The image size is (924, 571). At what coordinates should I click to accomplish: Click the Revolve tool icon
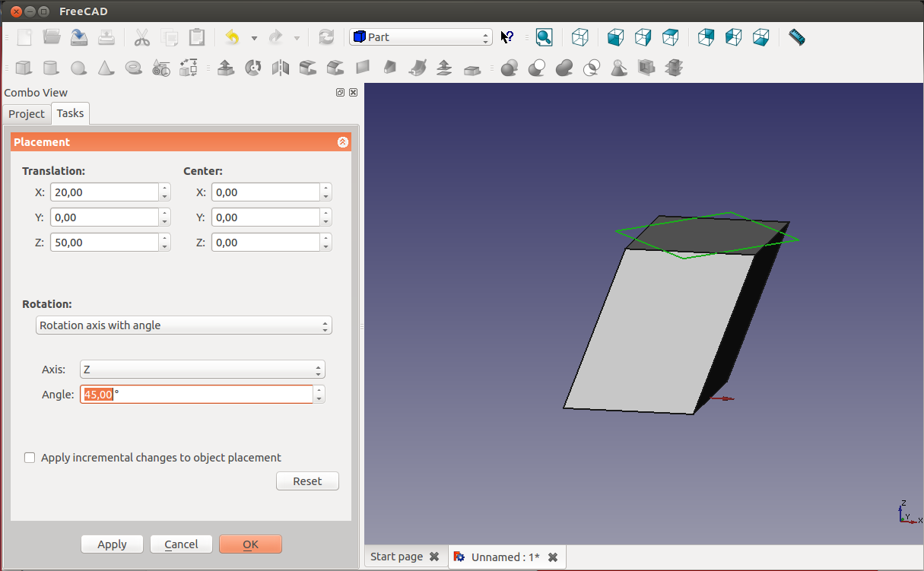coord(253,68)
